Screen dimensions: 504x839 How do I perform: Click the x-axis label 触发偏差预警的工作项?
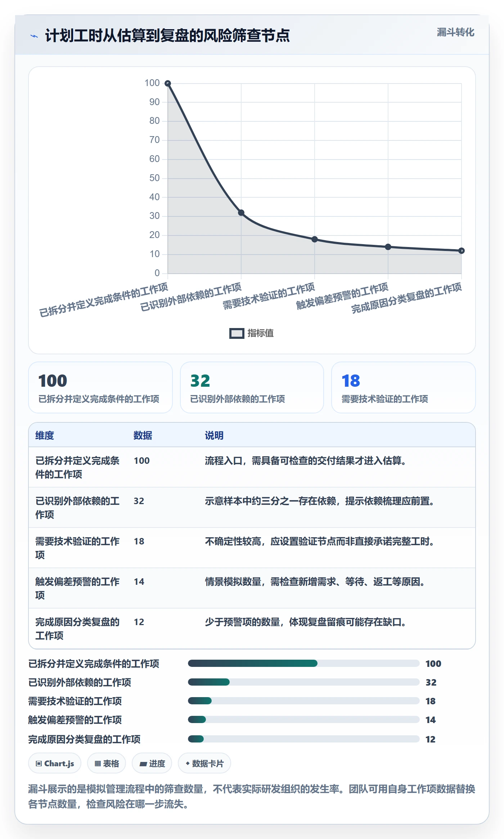pos(342,296)
